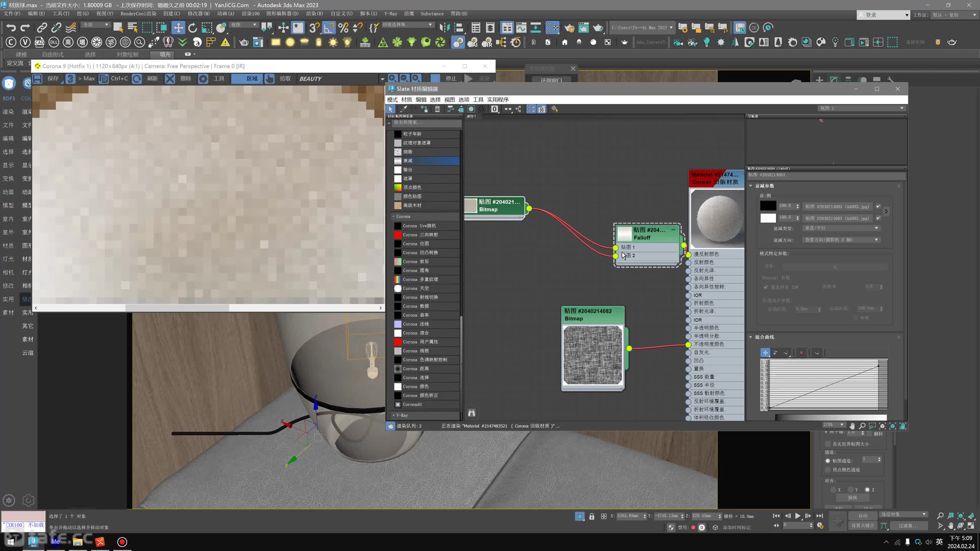
Task: Toggle the region render button in Corona
Action: pos(247,78)
